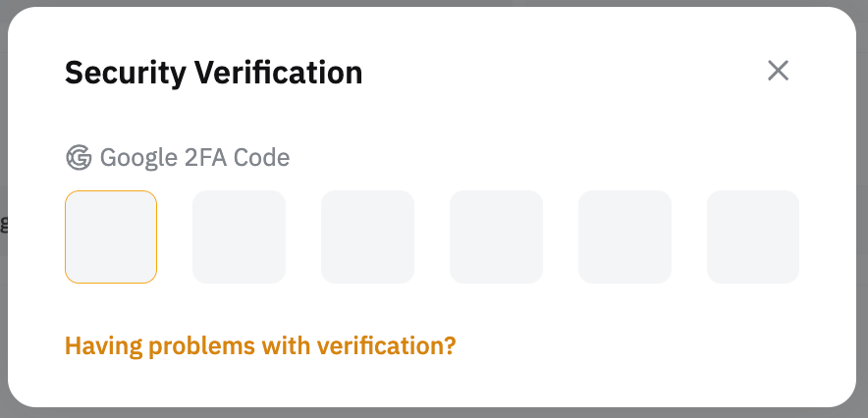Select the second 2FA digit box

[239, 237]
